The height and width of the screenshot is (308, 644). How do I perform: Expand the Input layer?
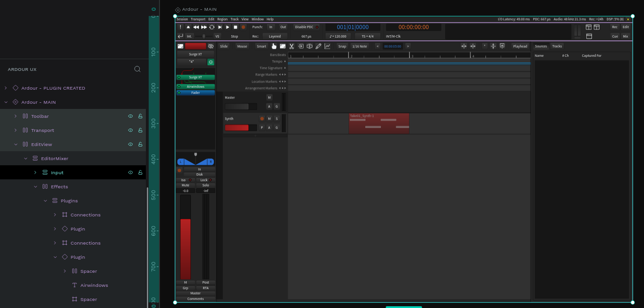point(35,172)
